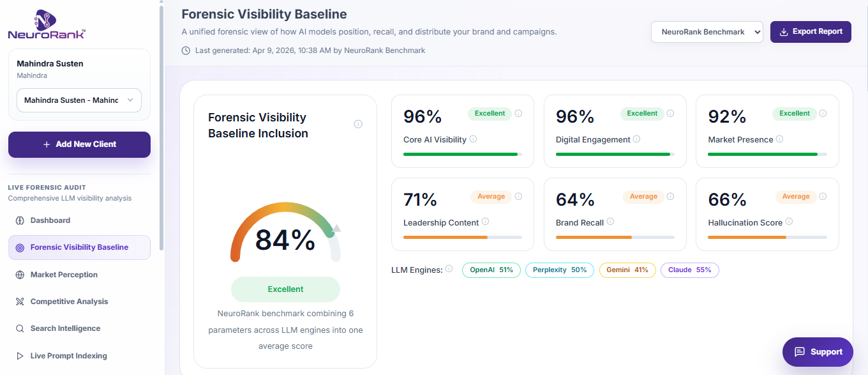868x375 pixels.
Task: Select the Perplexity 50% engine chip
Action: pyautogui.click(x=560, y=270)
